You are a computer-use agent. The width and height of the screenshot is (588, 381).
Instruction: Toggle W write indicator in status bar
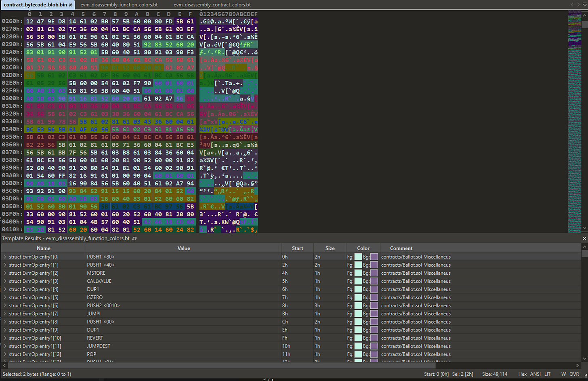pos(564,374)
